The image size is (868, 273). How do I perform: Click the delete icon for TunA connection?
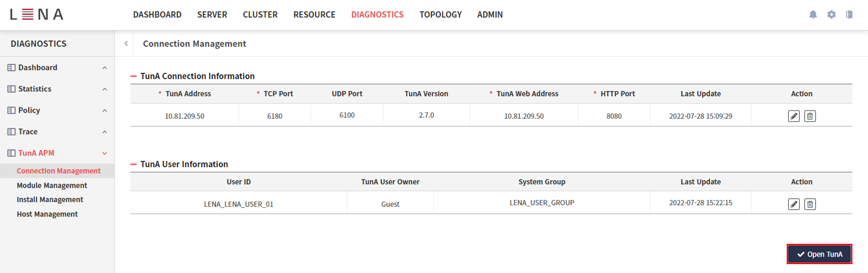coord(810,116)
